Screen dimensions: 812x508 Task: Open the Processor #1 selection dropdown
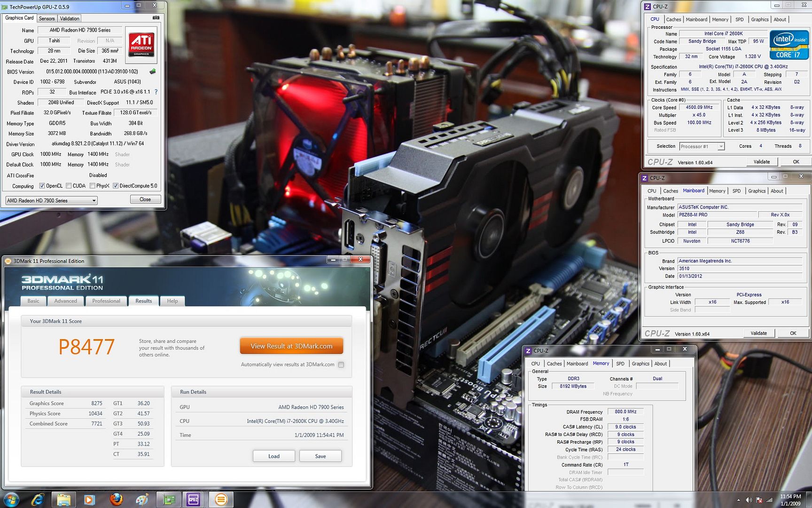coord(702,146)
